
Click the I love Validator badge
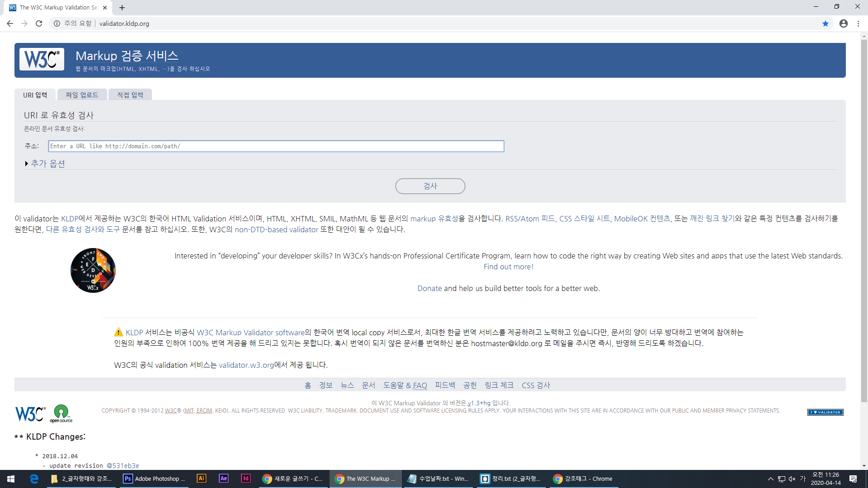(x=825, y=412)
